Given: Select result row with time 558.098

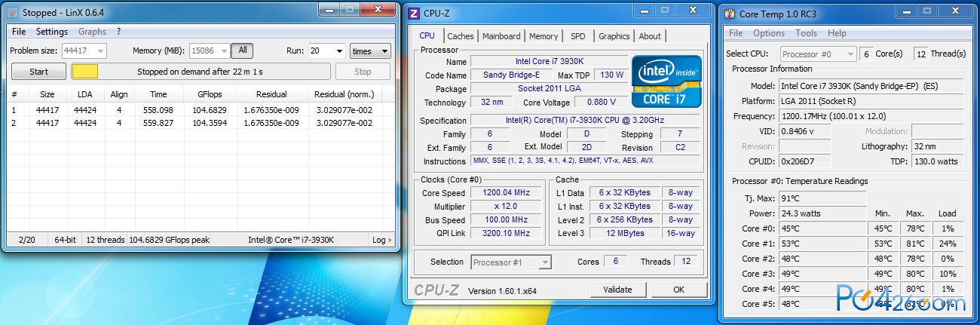Looking at the screenshot, I should [x=200, y=110].
